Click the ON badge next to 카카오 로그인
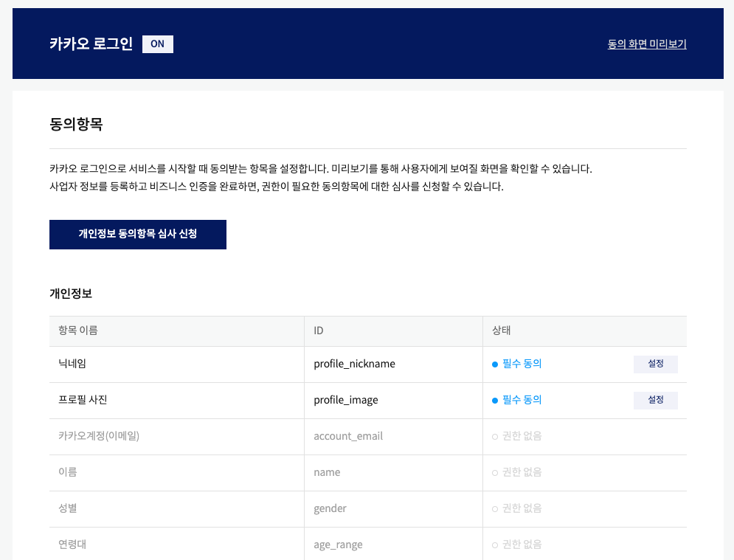Screen dimensions: 734x560 [x=158, y=44]
